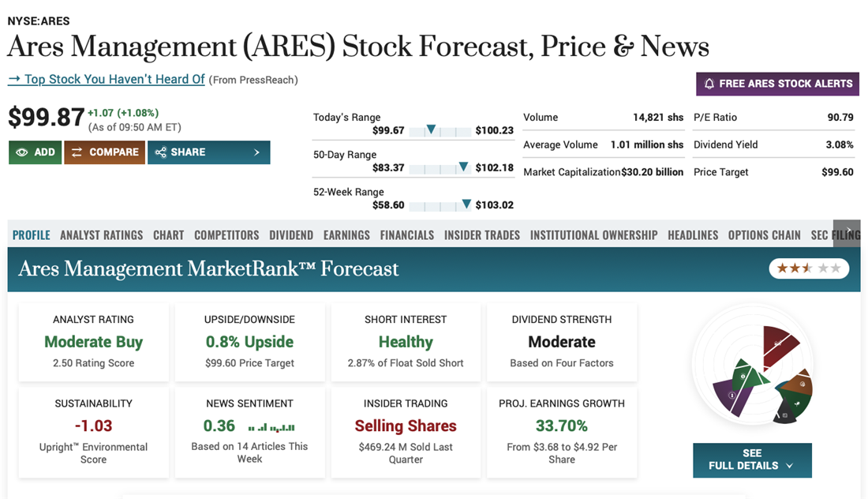868x499 pixels.
Task: Click the brown segment of MarketRank chart
Action: point(800,383)
